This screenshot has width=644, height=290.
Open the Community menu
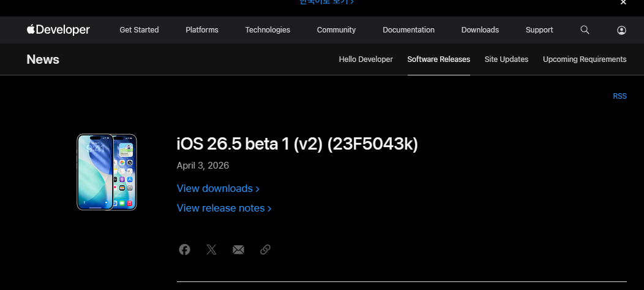[336, 30]
